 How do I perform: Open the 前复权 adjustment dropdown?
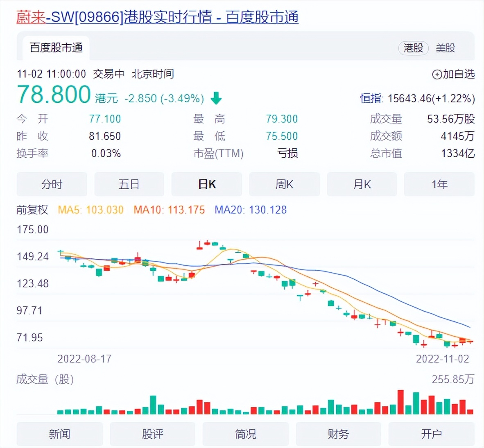pyautogui.click(x=32, y=210)
